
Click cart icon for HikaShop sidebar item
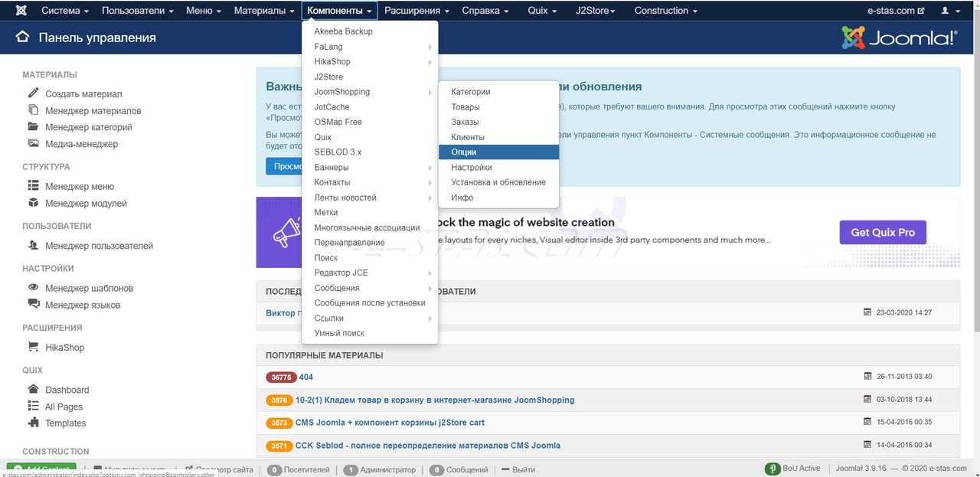pyautogui.click(x=34, y=346)
